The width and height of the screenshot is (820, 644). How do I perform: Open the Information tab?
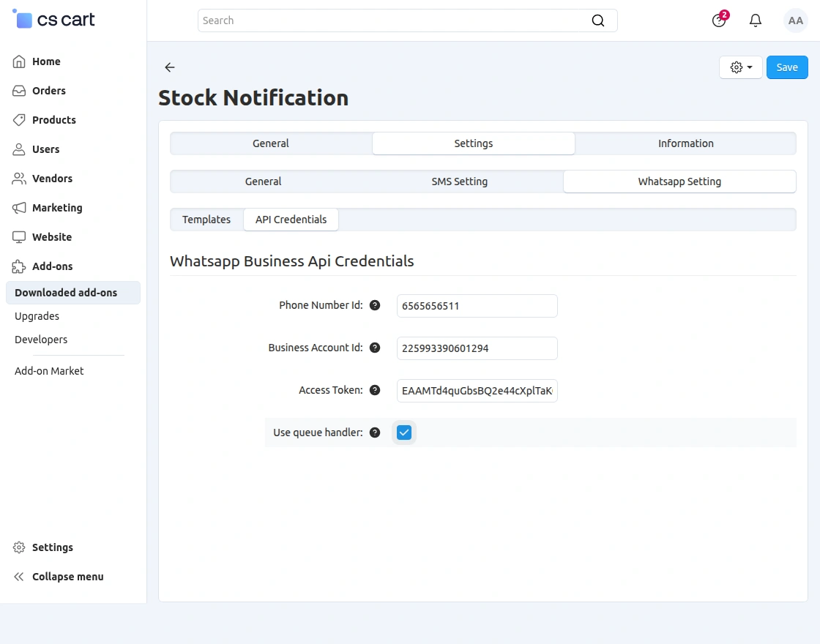point(685,143)
